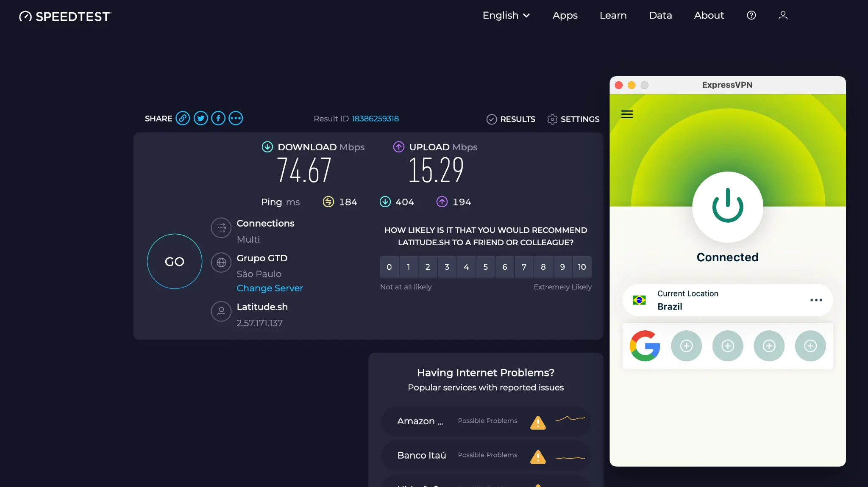This screenshot has width=868, height=487.
Task: Open Speedtest Settings gear
Action: pyautogui.click(x=552, y=119)
